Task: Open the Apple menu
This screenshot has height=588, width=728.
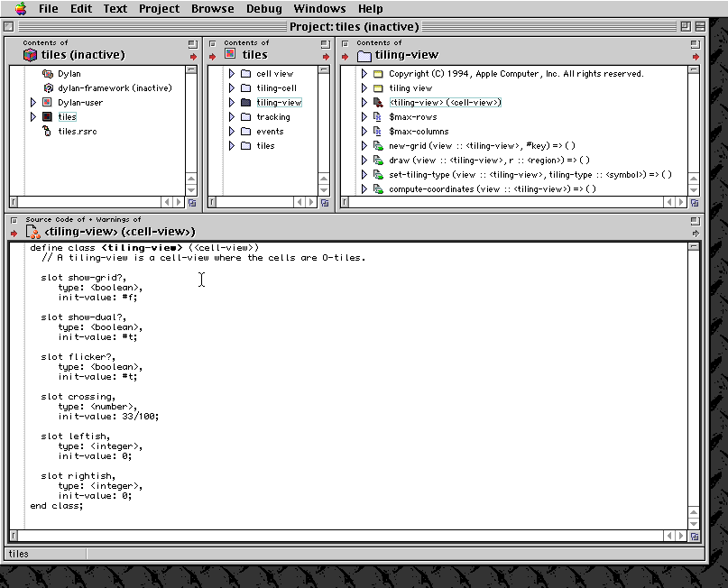Action: (x=21, y=8)
